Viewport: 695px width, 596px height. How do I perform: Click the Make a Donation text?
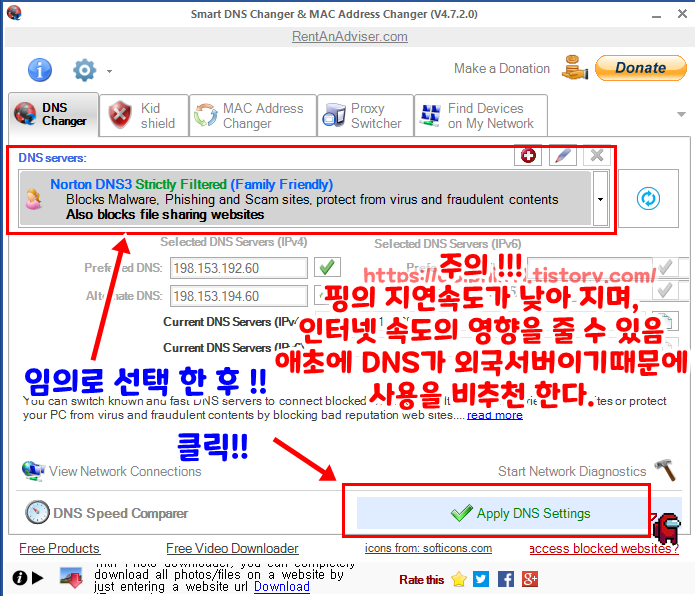pyautogui.click(x=502, y=69)
